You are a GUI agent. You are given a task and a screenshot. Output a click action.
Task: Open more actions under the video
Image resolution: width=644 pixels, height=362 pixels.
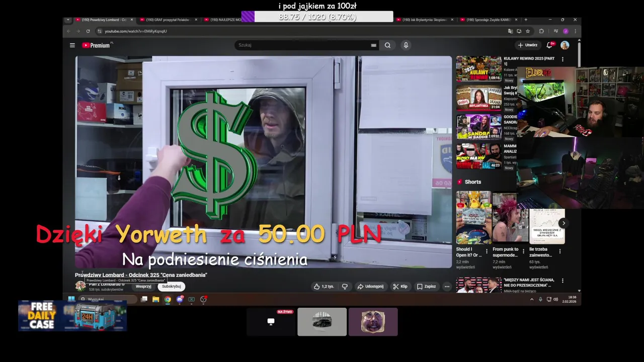447,287
